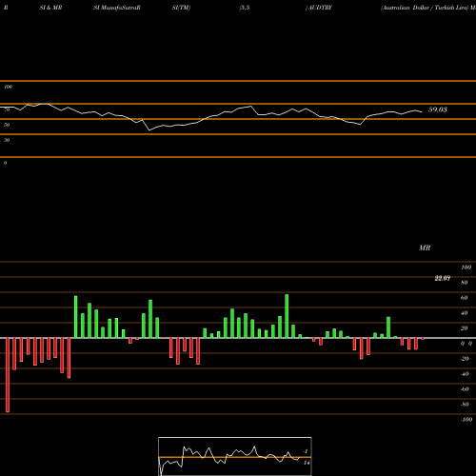This screenshot has height=476, width=476.
Task: Click the Australian Dollar / Turkish Lira title
Action: 425,8
